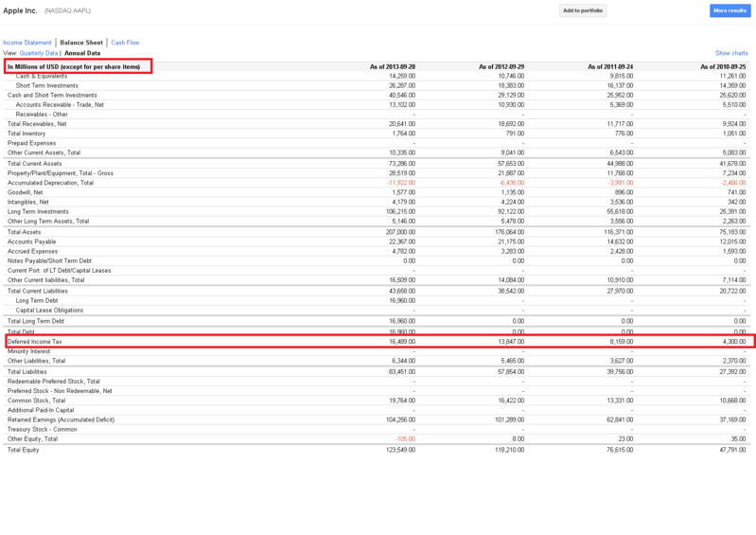Image resolution: width=756 pixels, height=535 pixels.
Task: Click the Long Term Investments row label
Action: coord(38,212)
